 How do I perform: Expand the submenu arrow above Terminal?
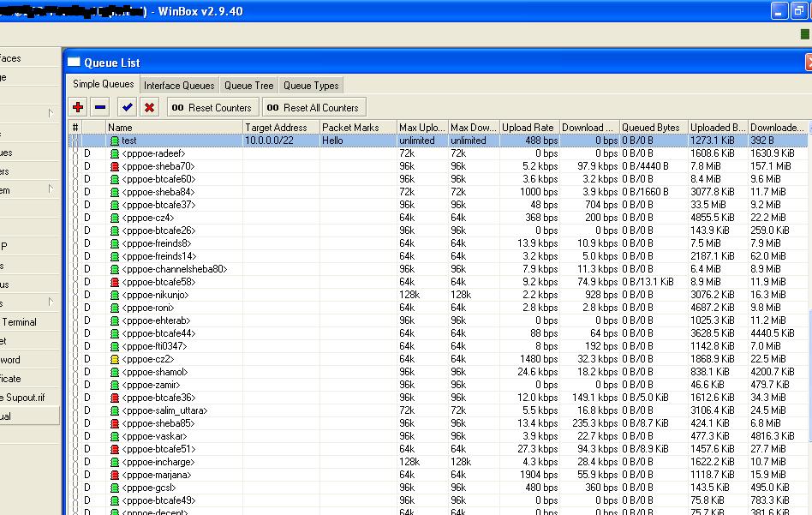[x=51, y=302]
